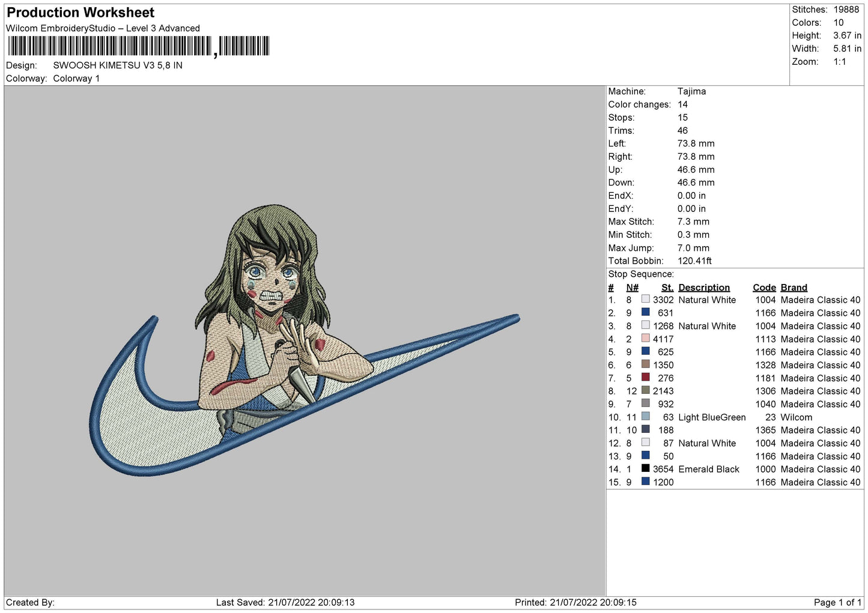
Task: Select the stitch count 4117
Action: (x=663, y=339)
